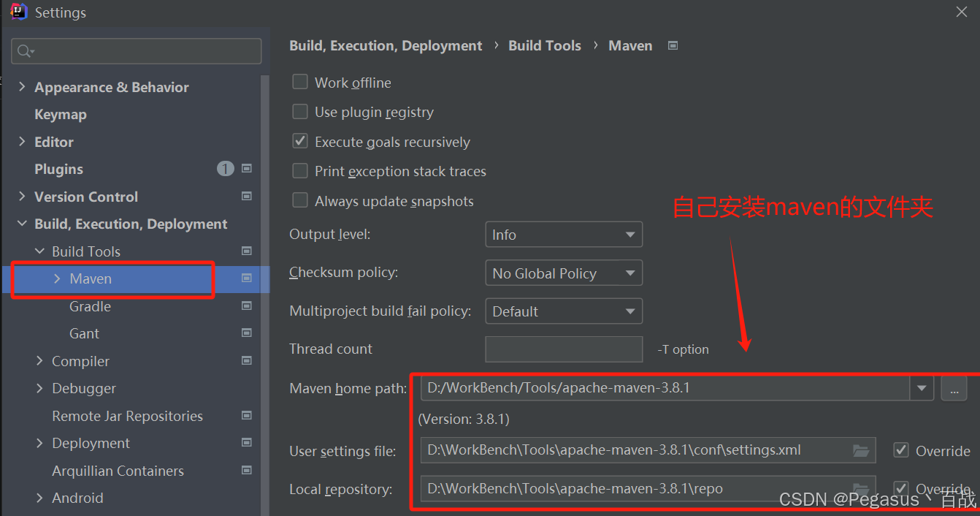The height and width of the screenshot is (516, 980).
Task: Click project-level icon beside Plugins
Action: (247, 169)
